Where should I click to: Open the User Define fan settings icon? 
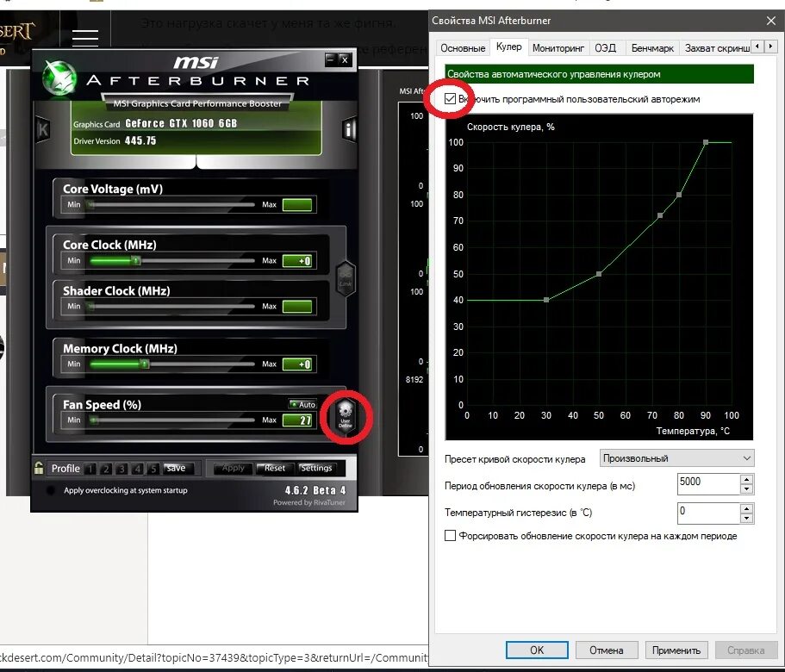[346, 415]
